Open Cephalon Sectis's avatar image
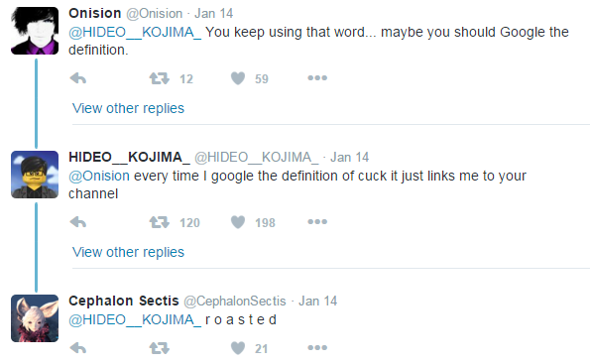This screenshot has height=364, width=590. 35,318
